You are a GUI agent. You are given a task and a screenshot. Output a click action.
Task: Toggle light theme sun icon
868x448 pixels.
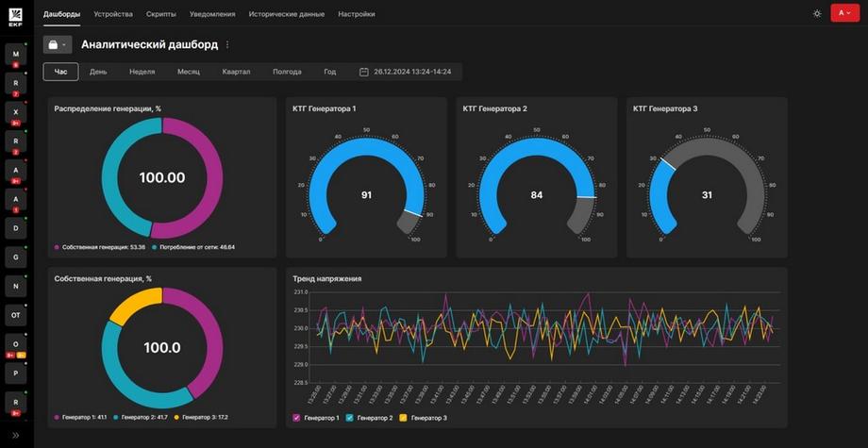[x=817, y=14]
